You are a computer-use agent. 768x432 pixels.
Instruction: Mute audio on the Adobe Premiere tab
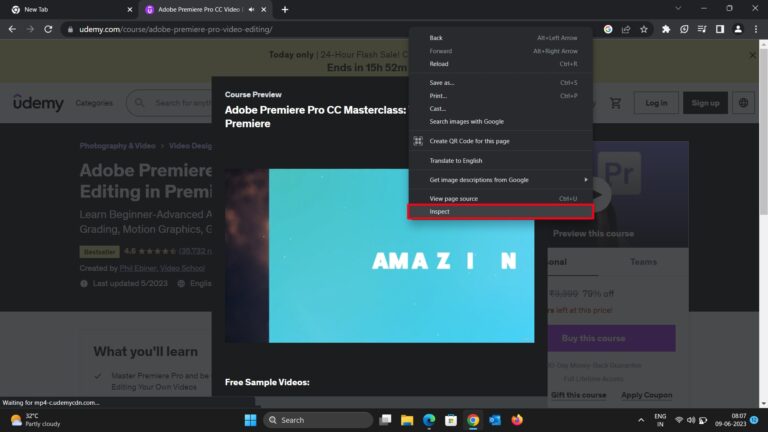[251, 9]
